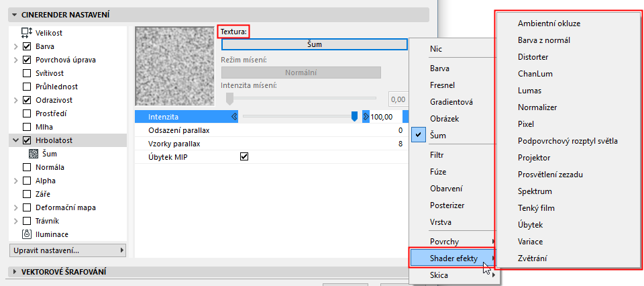This screenshot has height=286, width=644.
Task: Enable the Alpha checkbox
Action: 27,181
